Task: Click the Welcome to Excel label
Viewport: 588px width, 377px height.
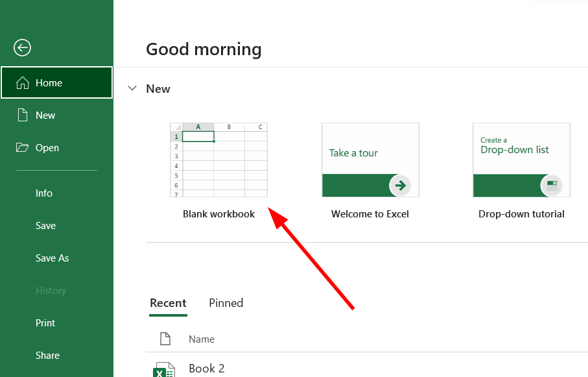Action: click(x=370, y=214)
